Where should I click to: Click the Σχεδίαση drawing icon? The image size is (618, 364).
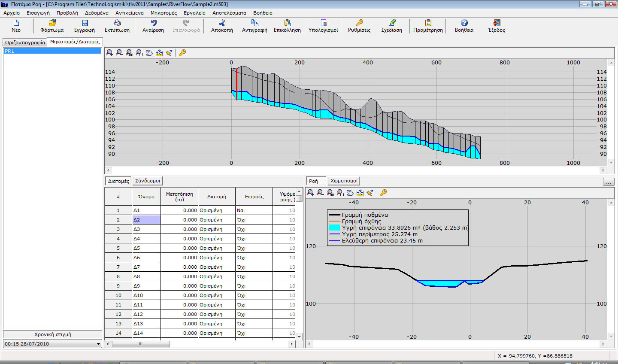(x=391, y=23)
